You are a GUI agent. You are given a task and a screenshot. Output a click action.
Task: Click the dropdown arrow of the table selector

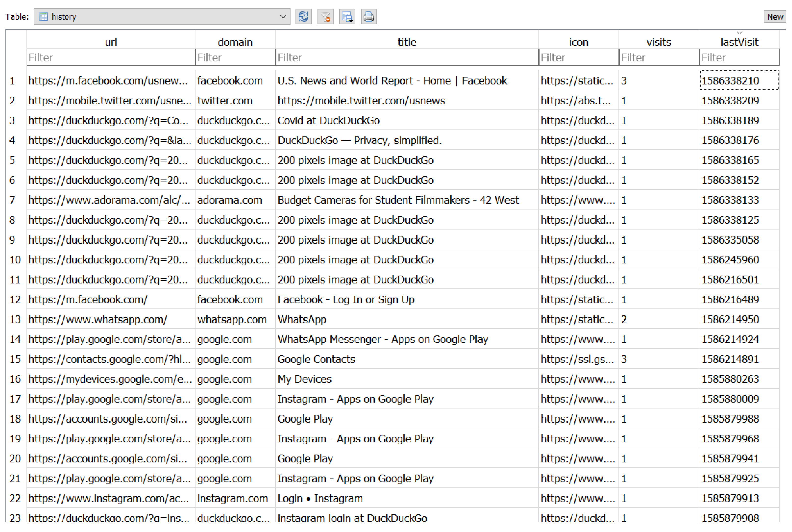point(282,17)
